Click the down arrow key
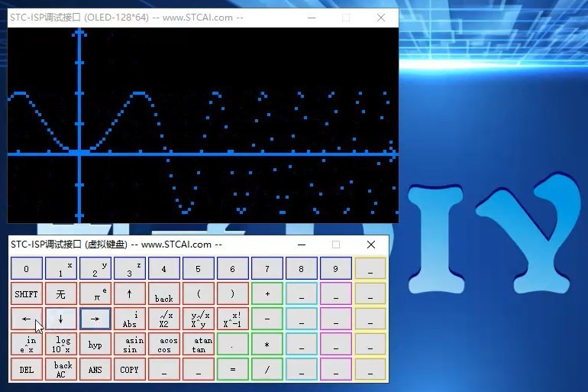Image resolution: width=588 pixels, height=392 pixels. pyautogui.click(x=61, y=319)
